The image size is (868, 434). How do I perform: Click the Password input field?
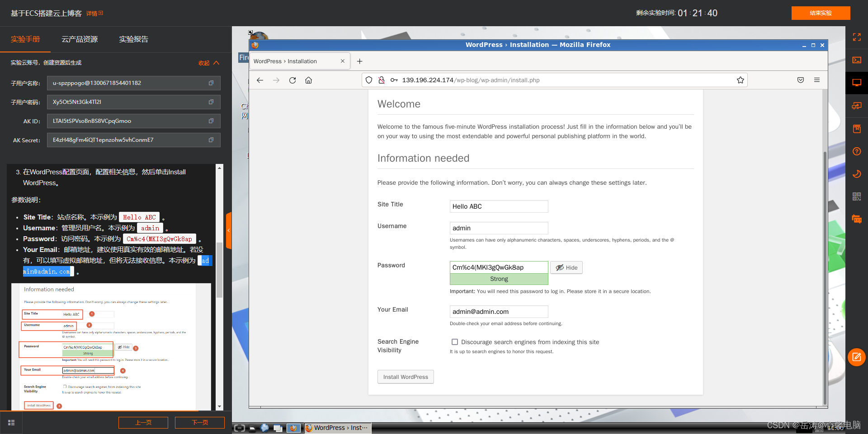pos(499,267)
